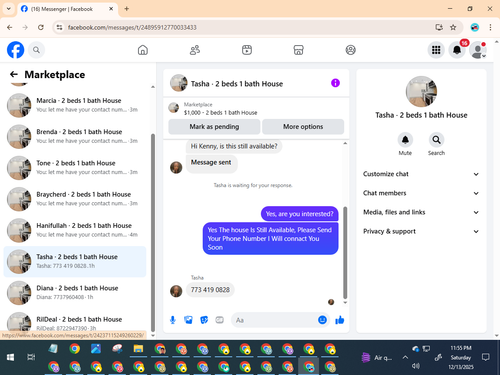Click the address bar URL
500x375 pixels.
click(132, 27)
